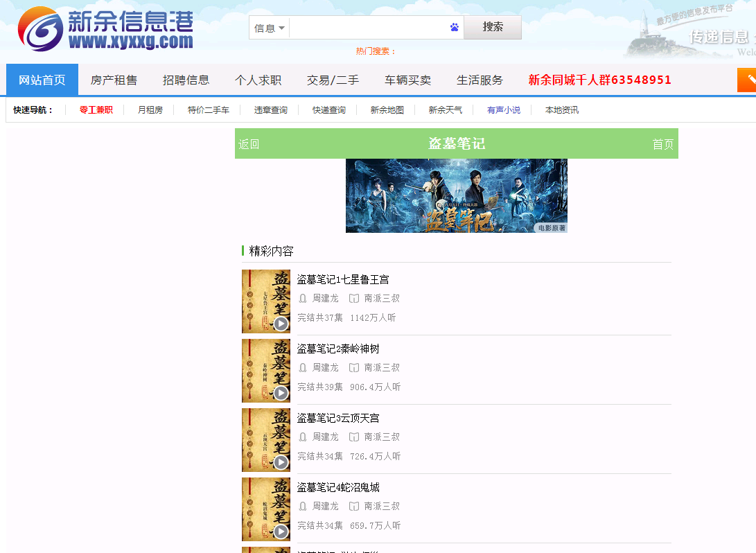Play 盗墓笔记2秦岭神树 audiobook cover

point(266,371)
